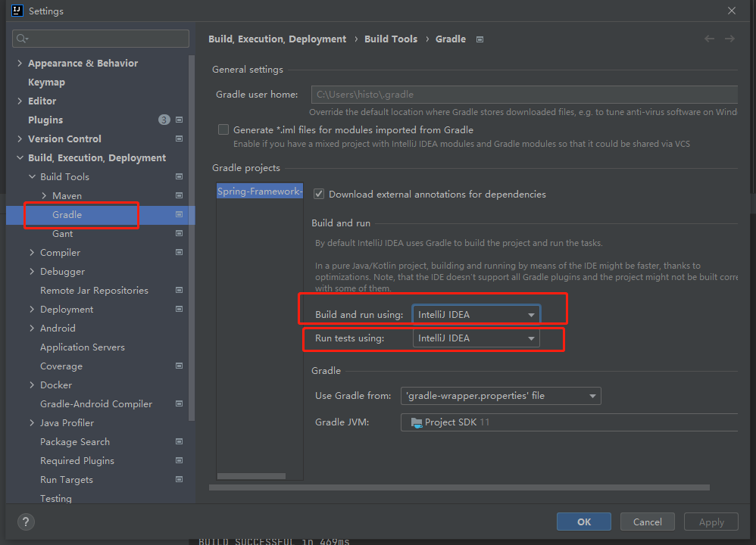
Task: Select Gant under Build Tools
Action: coord(63,234)
